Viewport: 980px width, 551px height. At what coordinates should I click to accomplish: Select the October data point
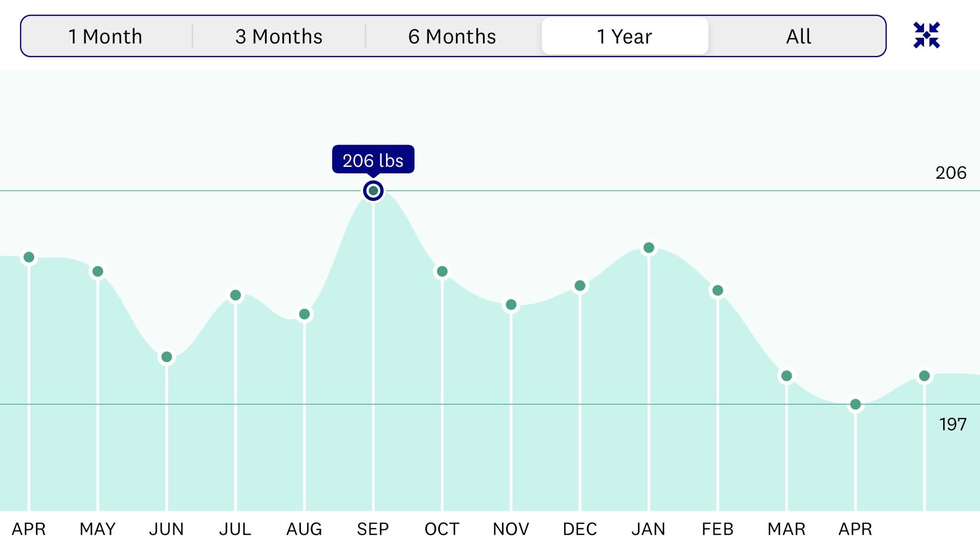pos(442,272)
